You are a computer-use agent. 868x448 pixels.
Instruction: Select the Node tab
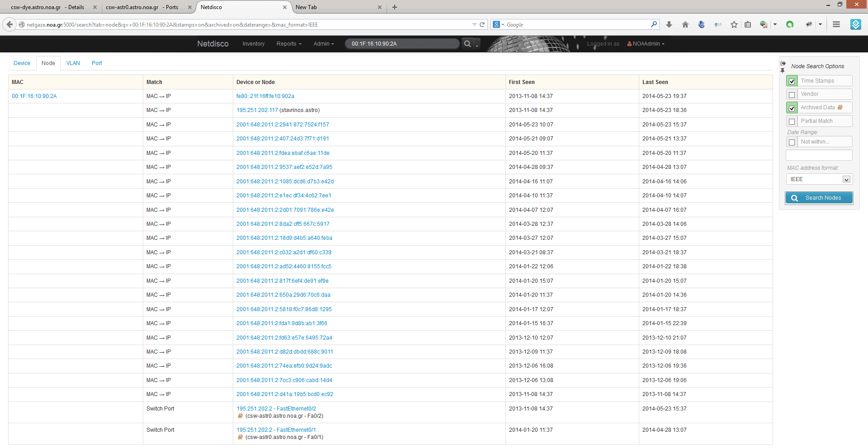tap(48, 63)
